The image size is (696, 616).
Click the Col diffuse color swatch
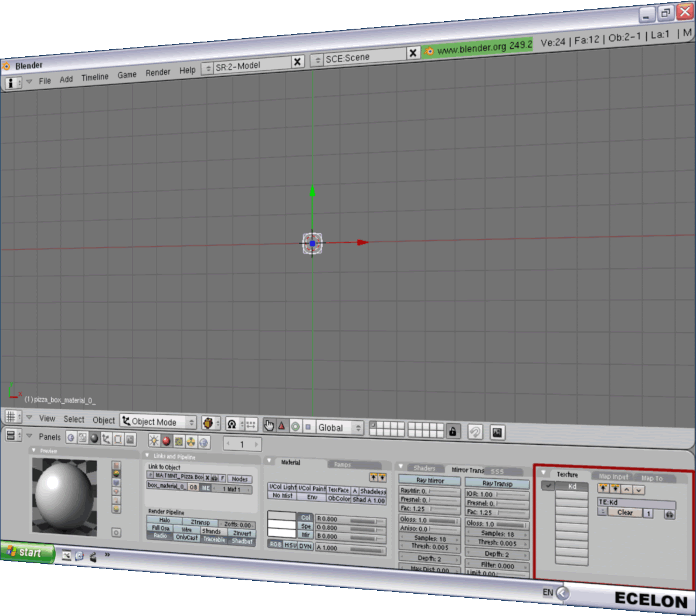click(x=281, y=516)
